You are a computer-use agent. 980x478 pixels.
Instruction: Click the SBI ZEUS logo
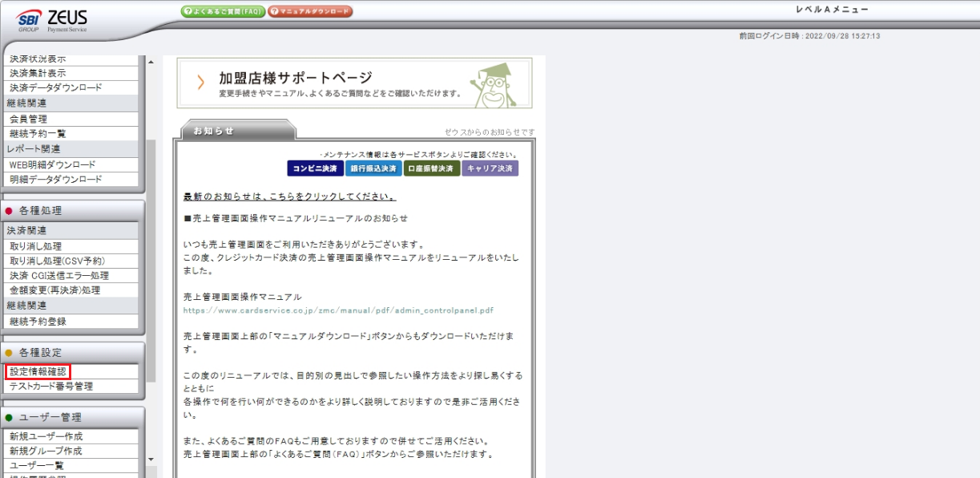(51, 20)
